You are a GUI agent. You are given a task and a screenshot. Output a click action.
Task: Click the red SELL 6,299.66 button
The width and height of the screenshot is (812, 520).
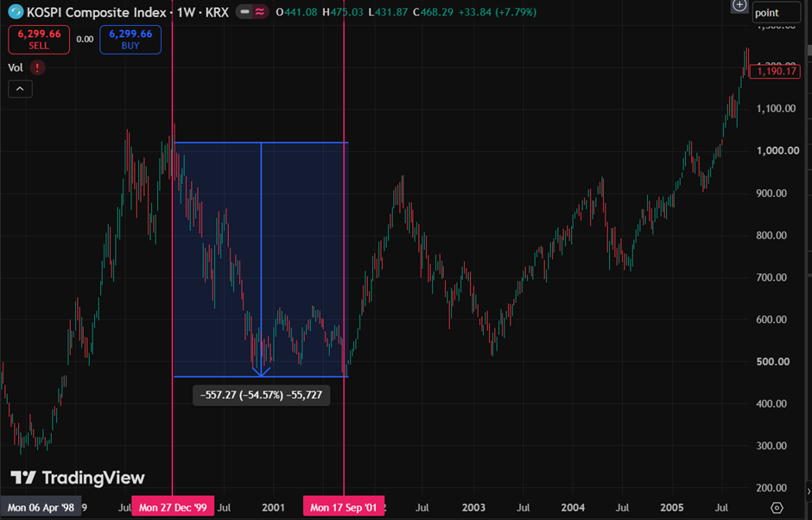click(x=39, y=40)
